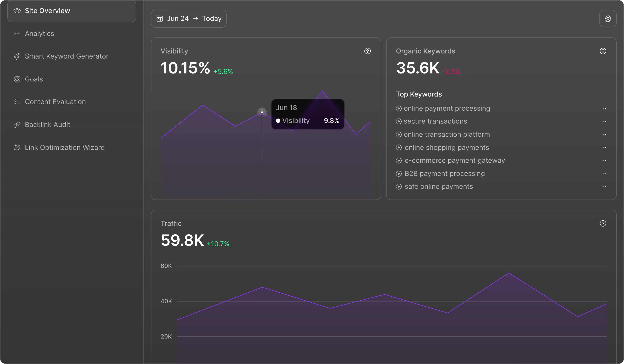The height and width of the screenshot is (364, 624).
Task: Click the Jun 18 visibility data point
Action: coord(262,112)
